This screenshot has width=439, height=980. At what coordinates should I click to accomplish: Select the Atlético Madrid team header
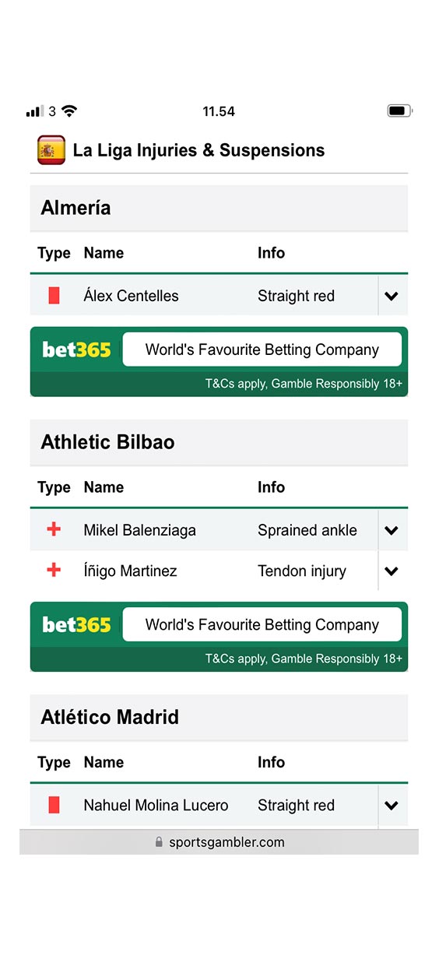tap(219, 717)
